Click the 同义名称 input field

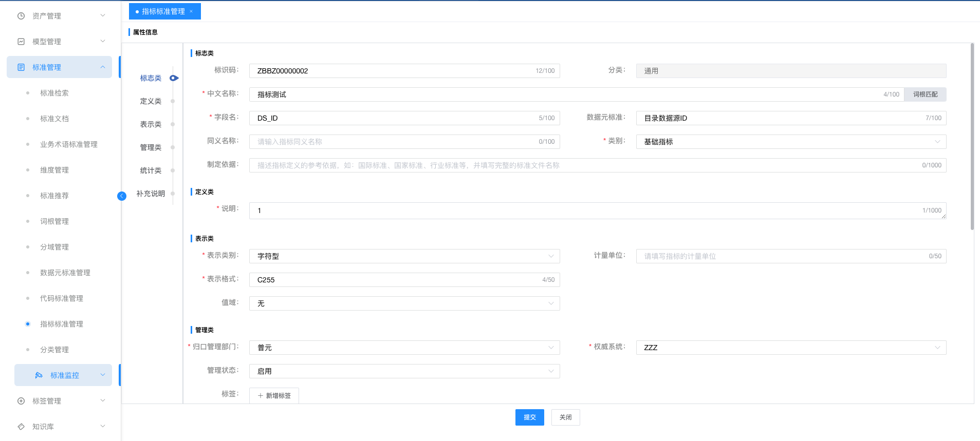(404, 142)
